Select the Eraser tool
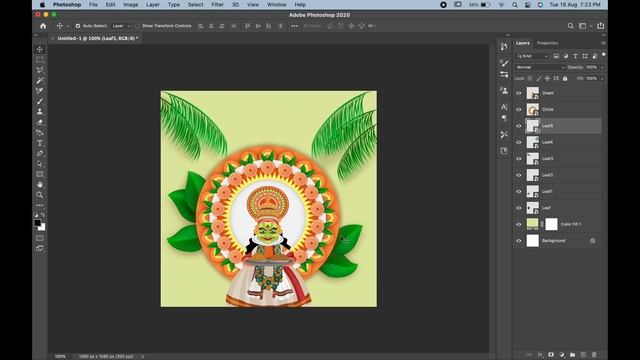The height and width of the screenshot is (360, 640). click(x=40, y=122)
